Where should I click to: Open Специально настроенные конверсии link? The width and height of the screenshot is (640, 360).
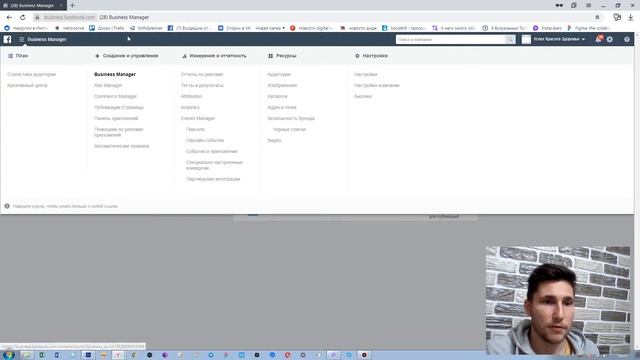(214, 165)
